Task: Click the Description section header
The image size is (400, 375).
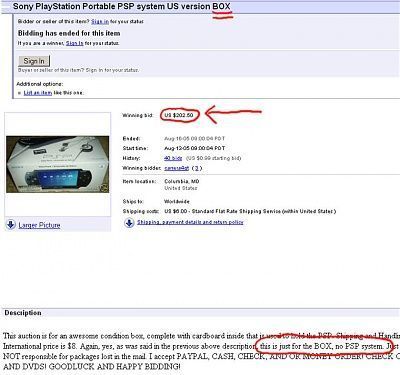Action: coord(23,313)
